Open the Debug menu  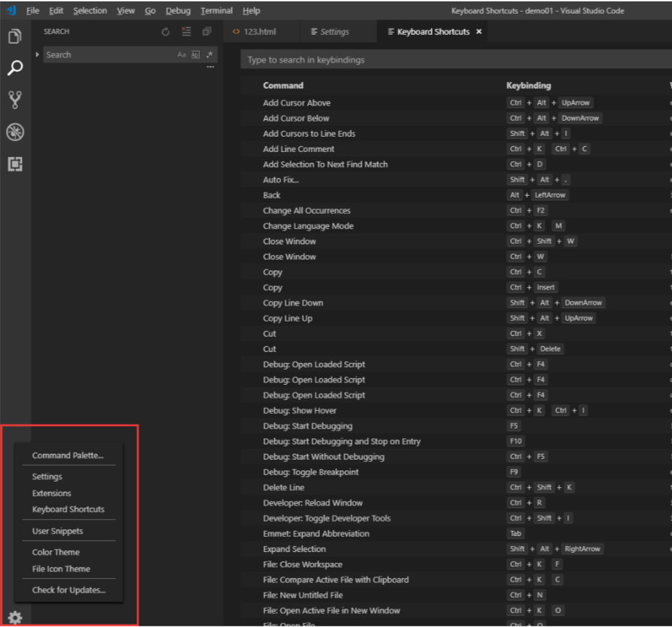pyautogui.click(x=178, y=11)
